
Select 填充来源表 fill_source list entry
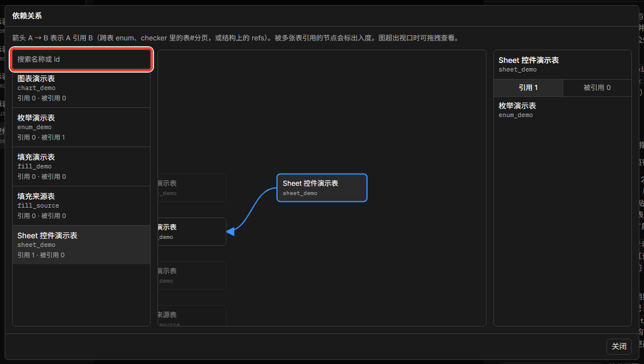[81, 205]
